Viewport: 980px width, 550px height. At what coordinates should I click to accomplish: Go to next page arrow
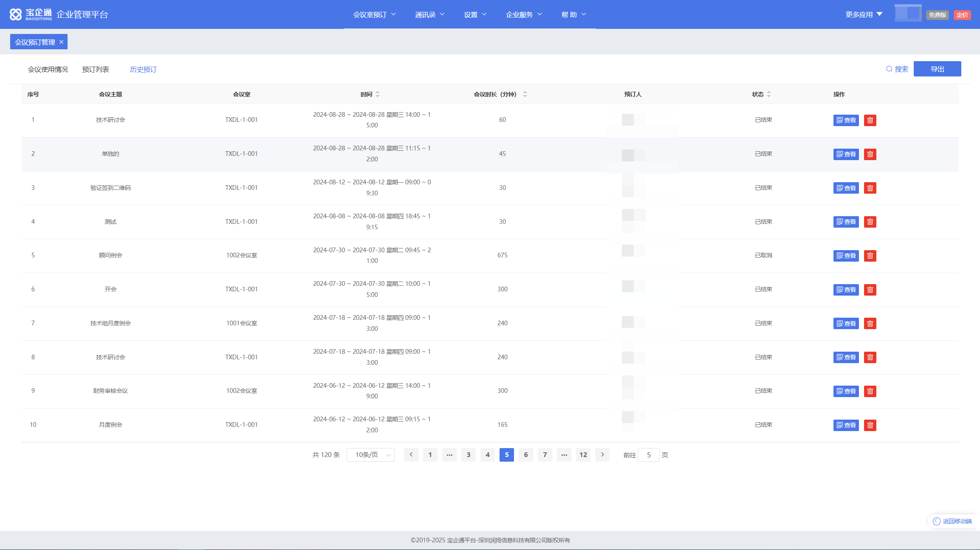pyautogui.click(x=602, y=455)
